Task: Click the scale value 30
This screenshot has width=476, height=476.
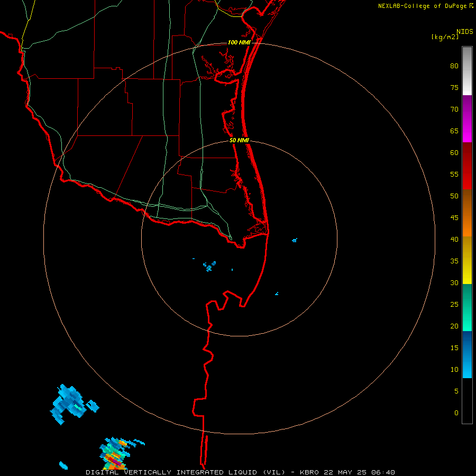Action: coord(454,282)
